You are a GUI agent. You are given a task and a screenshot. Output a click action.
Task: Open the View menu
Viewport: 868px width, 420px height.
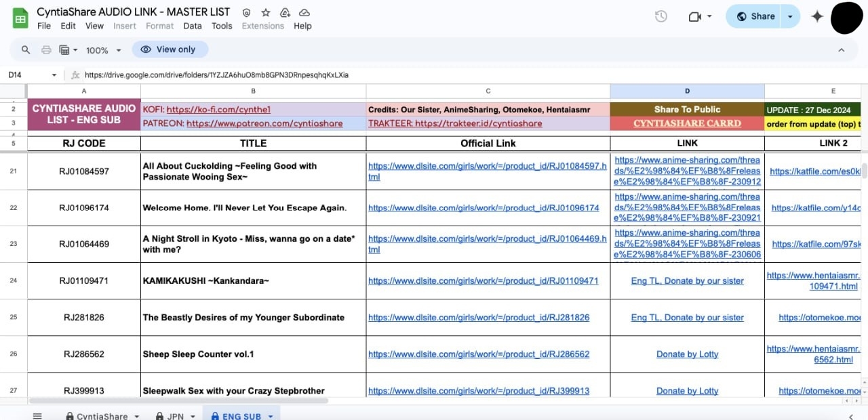tap(94, 26)
